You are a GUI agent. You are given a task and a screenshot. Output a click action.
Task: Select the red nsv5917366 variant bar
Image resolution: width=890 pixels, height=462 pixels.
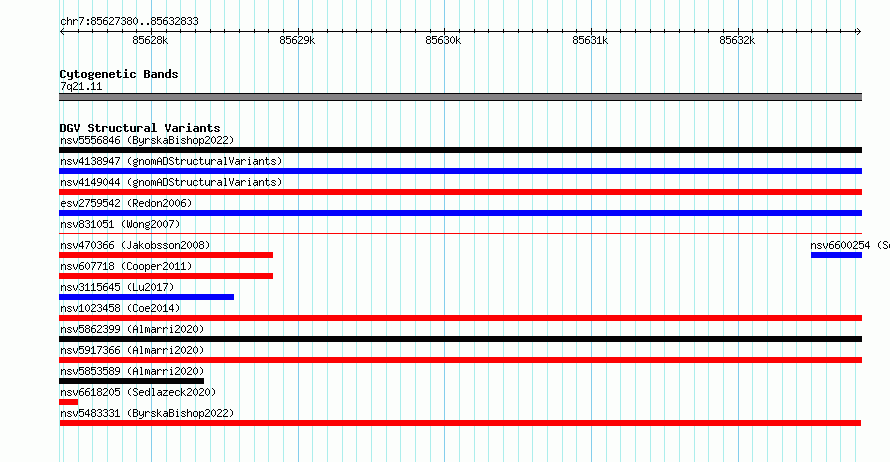[460, 360]
